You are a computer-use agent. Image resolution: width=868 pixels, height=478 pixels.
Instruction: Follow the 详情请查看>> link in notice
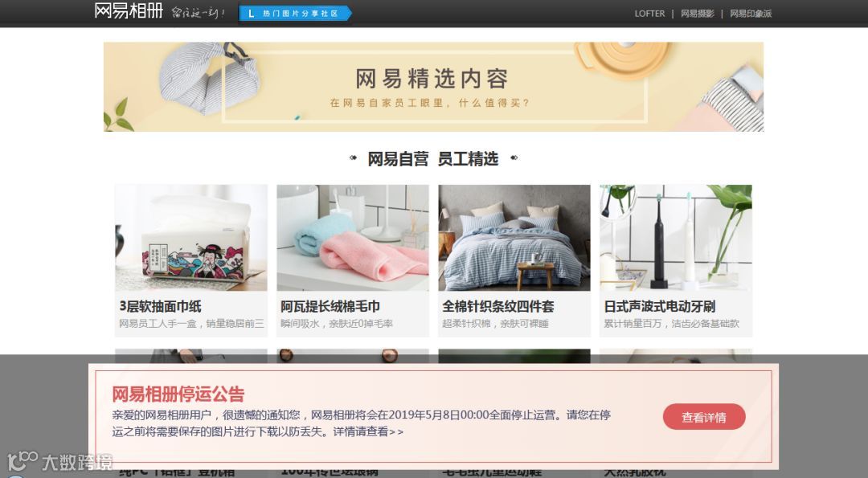[368, 431]
